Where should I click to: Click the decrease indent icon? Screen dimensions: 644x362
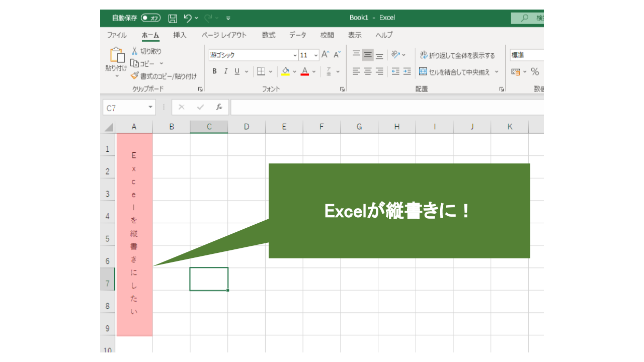395,71
